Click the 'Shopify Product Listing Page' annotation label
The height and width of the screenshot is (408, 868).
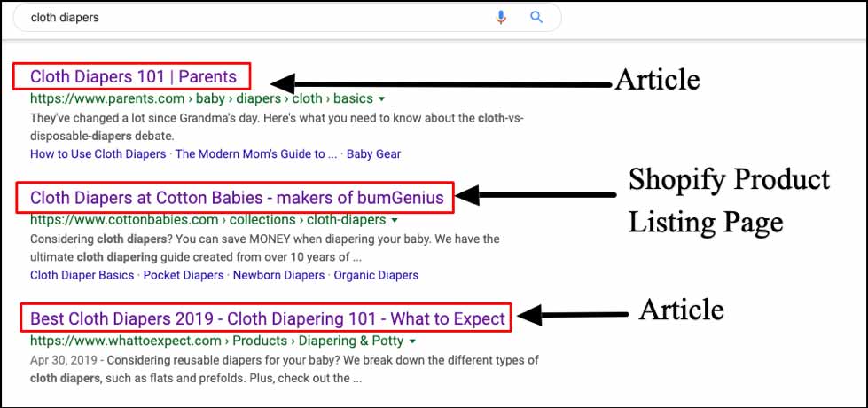click(x=729, y=200)
